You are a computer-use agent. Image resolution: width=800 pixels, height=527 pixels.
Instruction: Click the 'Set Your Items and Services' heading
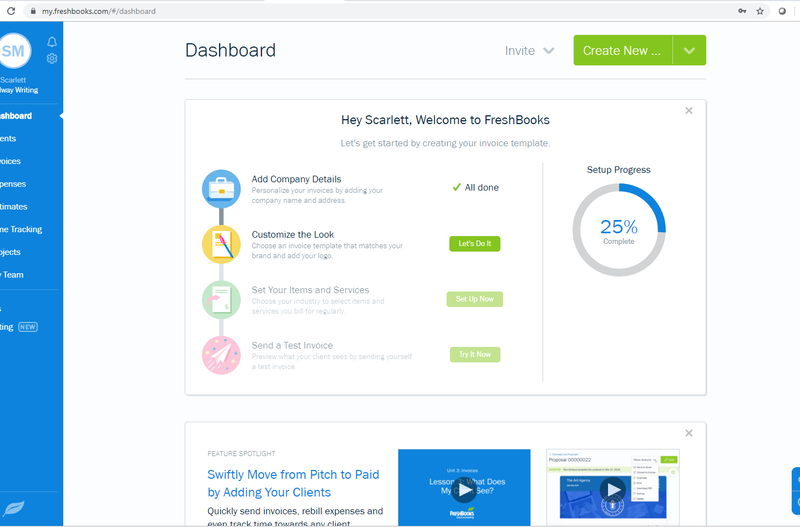coord(310,290)
